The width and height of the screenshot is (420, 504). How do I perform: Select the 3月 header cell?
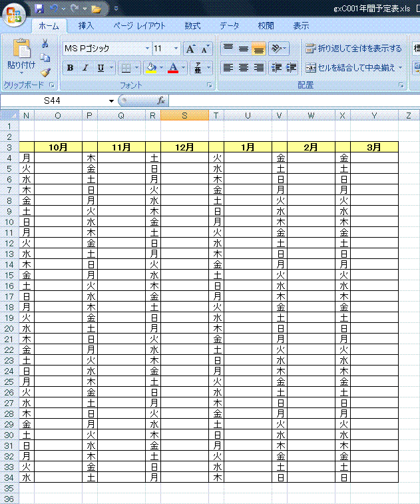(x=374, y=148)
